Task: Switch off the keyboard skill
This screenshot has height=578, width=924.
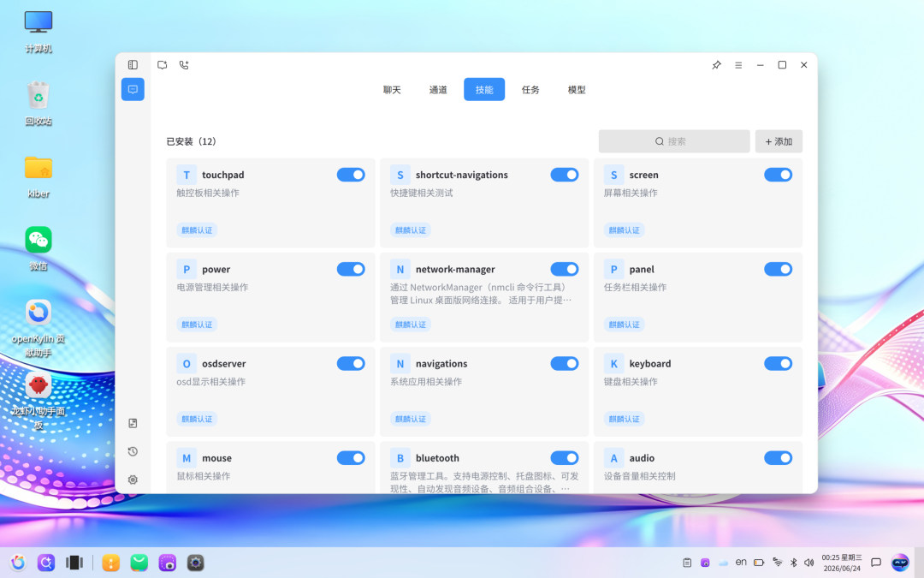Action: (x=778, y=363)
